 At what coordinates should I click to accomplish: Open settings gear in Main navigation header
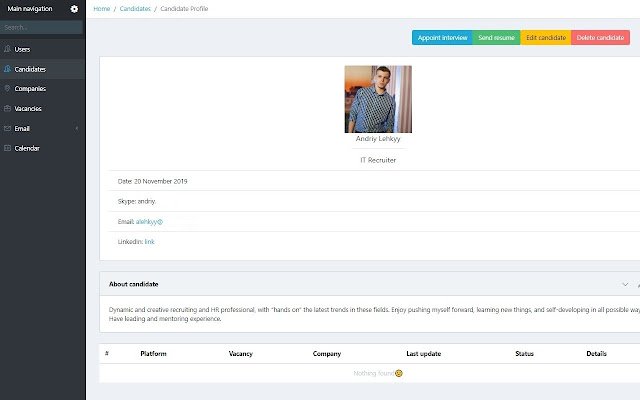click(74, 9)
